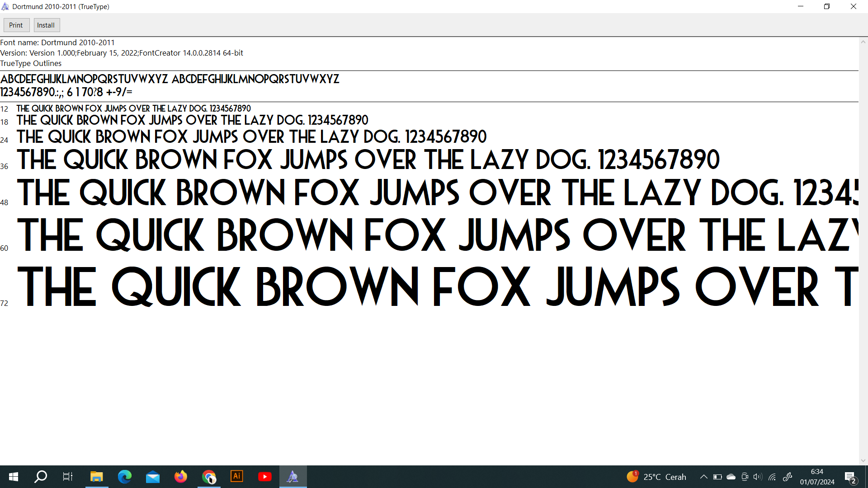
Task: Open the YouTube app in the taskbar
Action: click(x=265, y=477)
